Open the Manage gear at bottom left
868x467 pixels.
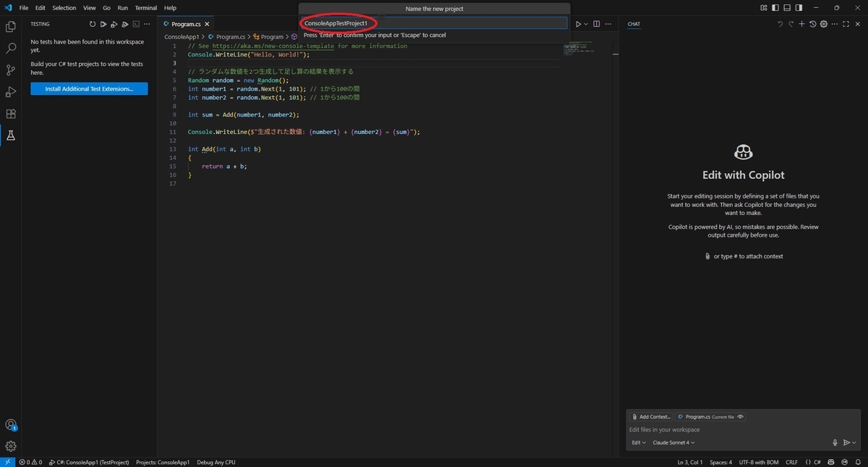[x=11, y=446]
